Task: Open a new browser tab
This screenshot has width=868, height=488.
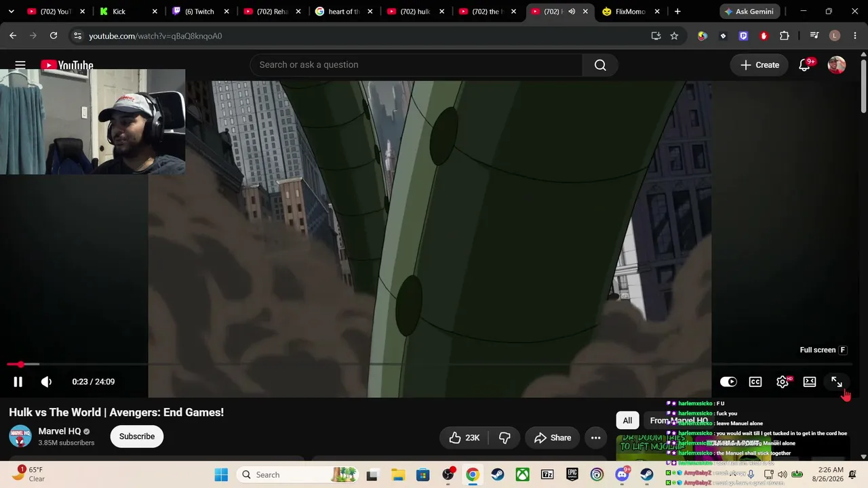Action: [x=677, y=12]
